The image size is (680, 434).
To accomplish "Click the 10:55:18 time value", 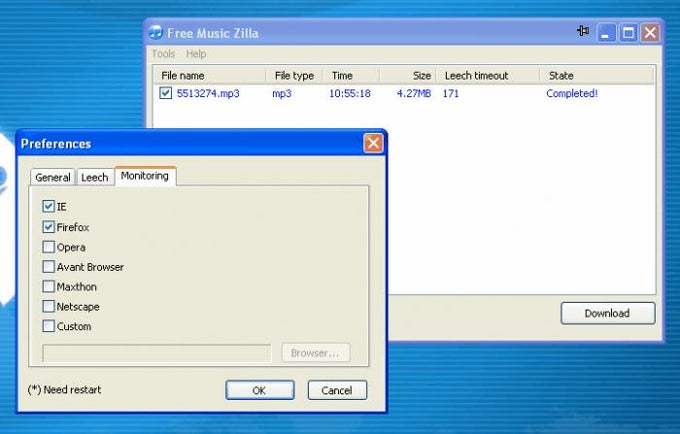I will coord(350,93).
